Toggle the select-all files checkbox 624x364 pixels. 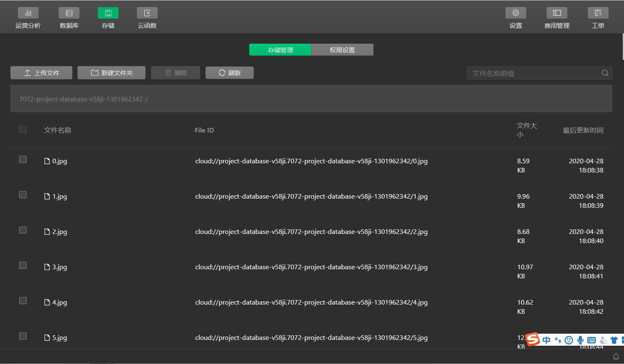pyautogui.click(x=23, y=130)
